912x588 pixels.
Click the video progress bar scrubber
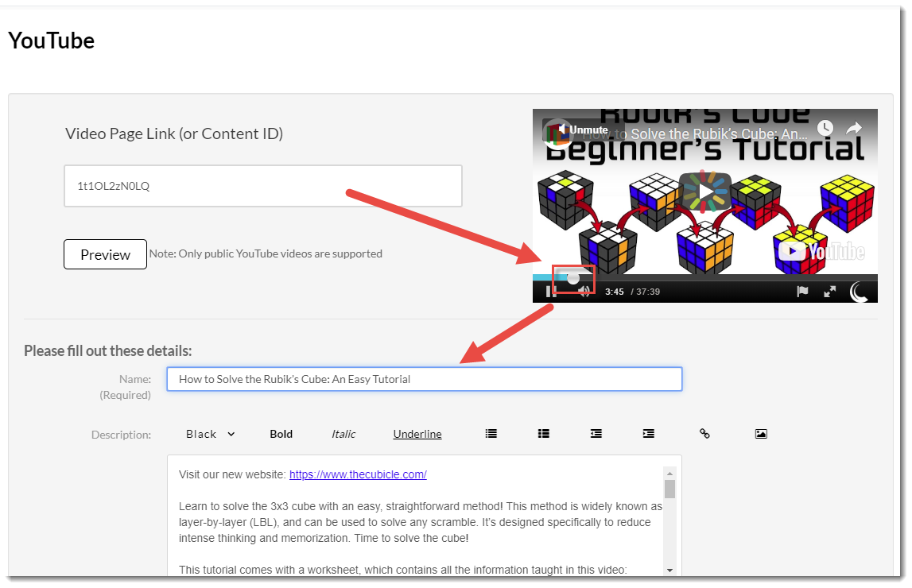[574, 279]
